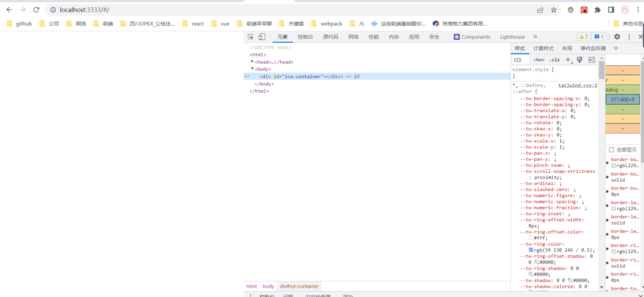
Task: Click the element.style rule block
Action: coord(555,73)
